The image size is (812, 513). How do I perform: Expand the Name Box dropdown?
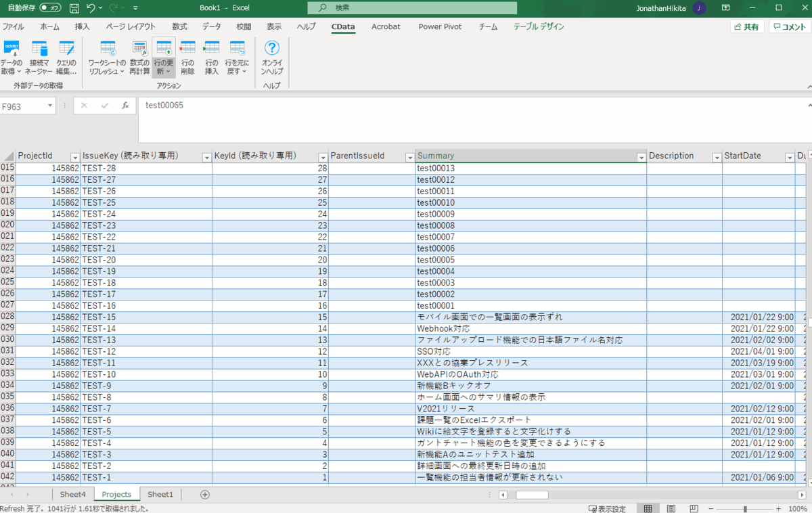click(51, 106)
